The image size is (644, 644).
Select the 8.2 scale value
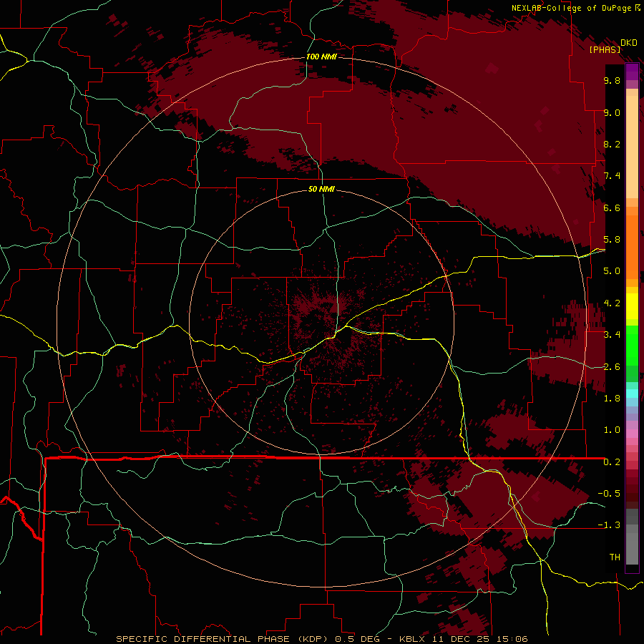click(612, 144)
